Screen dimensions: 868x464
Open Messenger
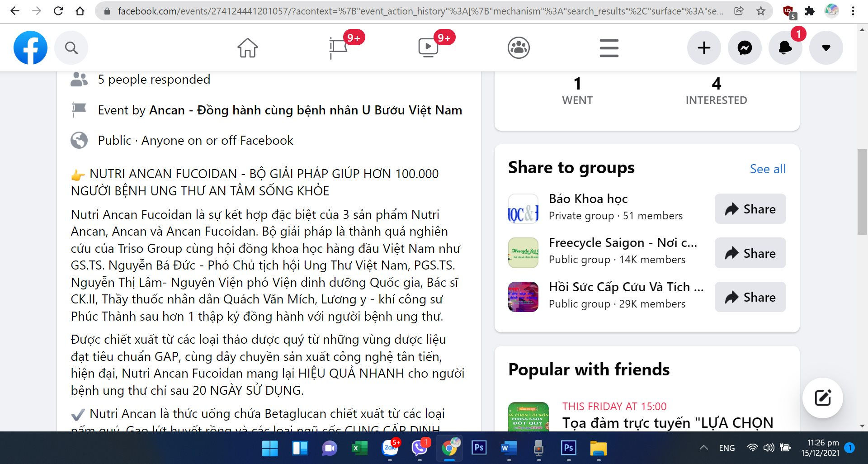(745, 47)
